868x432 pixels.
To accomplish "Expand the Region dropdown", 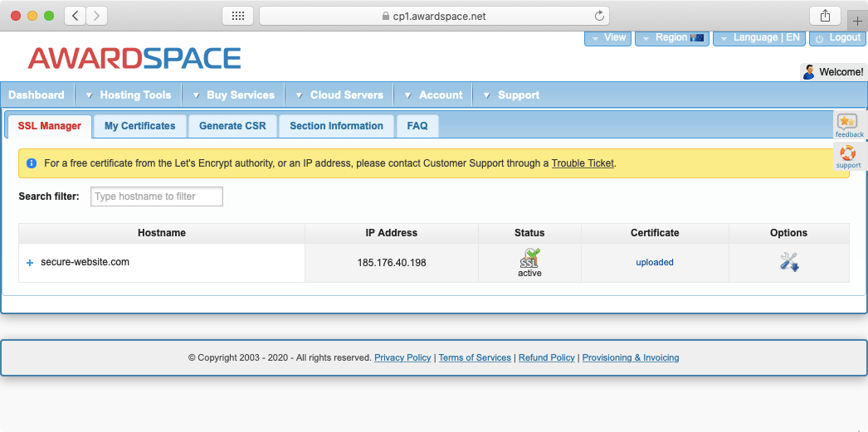I will coord(671,38).
